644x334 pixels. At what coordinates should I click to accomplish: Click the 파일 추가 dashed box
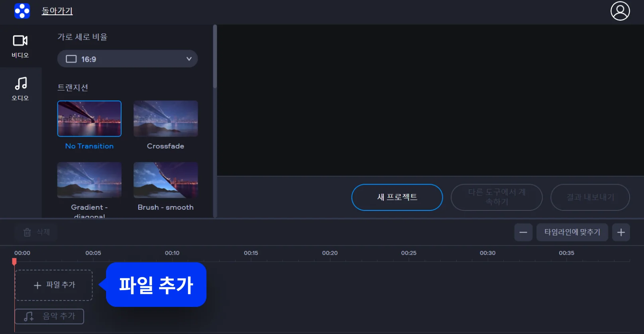pyautogui.click(x=54, y=285)
